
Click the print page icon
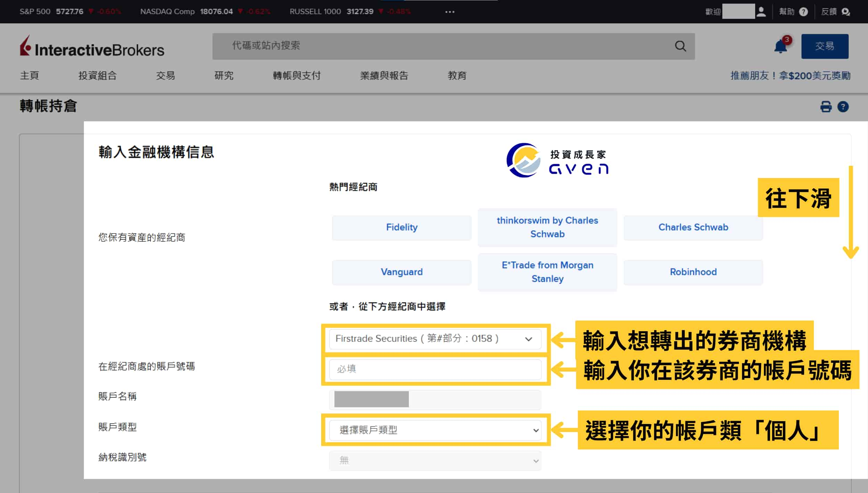[826, 107]
